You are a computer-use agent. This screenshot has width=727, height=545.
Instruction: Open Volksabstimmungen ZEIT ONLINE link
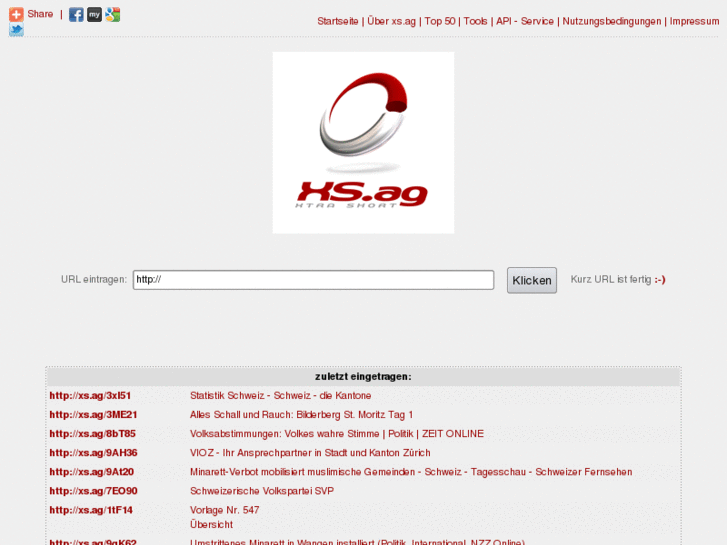pyautogui.click(x=337, y=434)
